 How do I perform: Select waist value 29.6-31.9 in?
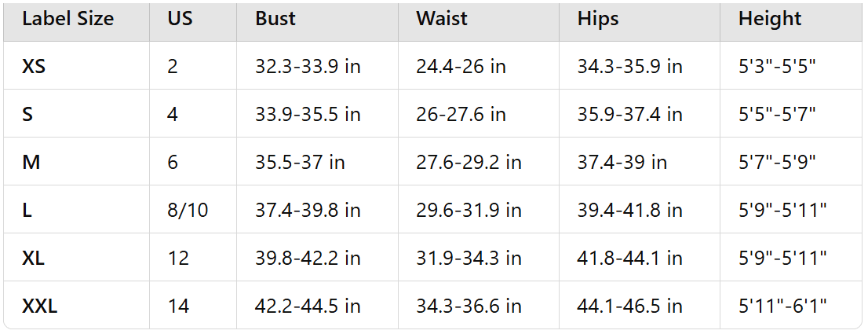tap(469, 211)
